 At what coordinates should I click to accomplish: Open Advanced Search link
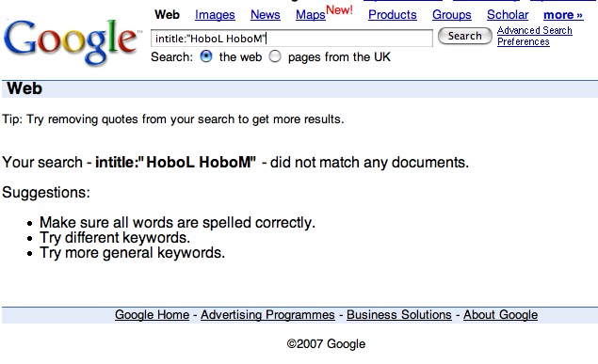(534, 30)
